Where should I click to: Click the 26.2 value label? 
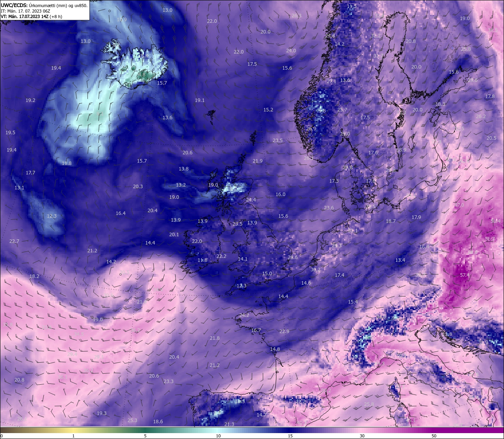click(x=481, y=117)
